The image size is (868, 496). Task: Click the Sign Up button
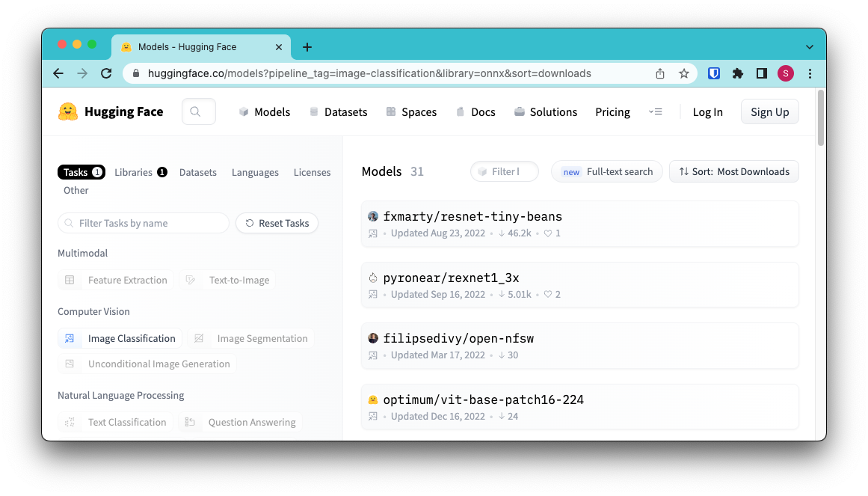[x=769, y=112]
